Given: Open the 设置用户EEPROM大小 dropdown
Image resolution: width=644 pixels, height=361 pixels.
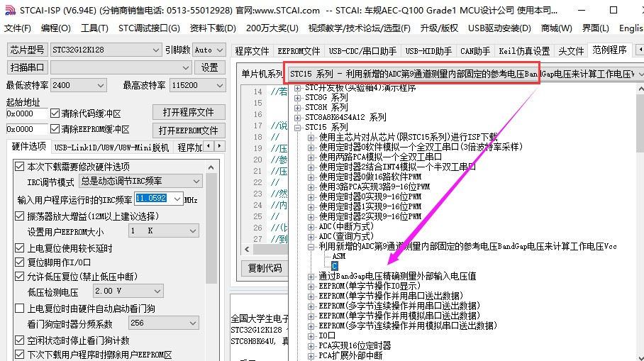Looking at the screenshot, I should tap(193, 231).
